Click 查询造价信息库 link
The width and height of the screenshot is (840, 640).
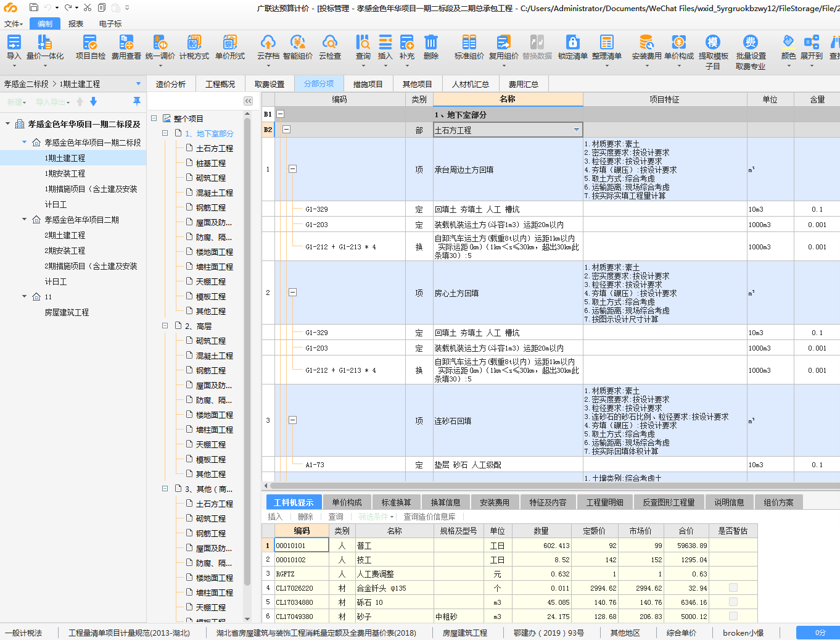pyautogui.click(x=429, y=517)
